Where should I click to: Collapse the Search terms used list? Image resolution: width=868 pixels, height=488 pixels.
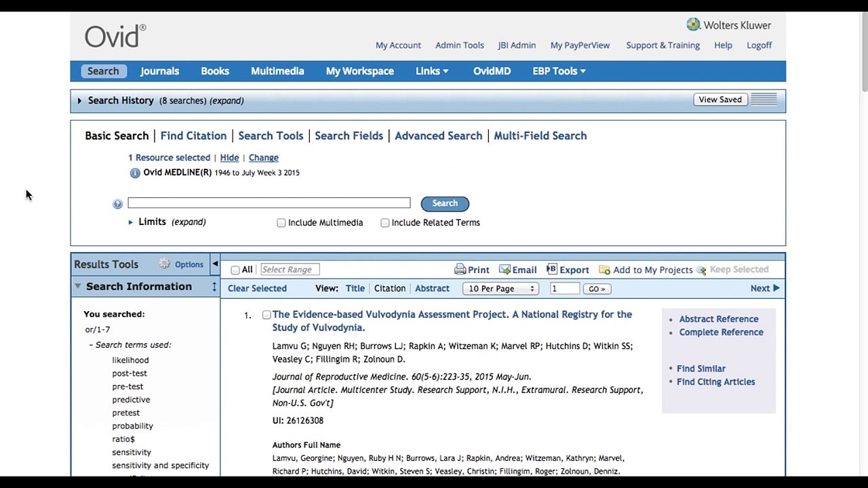(91, 345)
